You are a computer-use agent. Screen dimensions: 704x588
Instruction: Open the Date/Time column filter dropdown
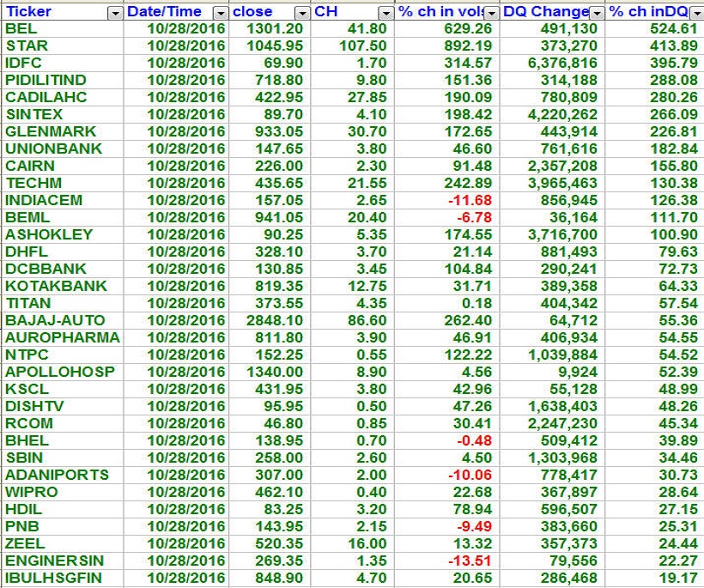click(221, 13)
